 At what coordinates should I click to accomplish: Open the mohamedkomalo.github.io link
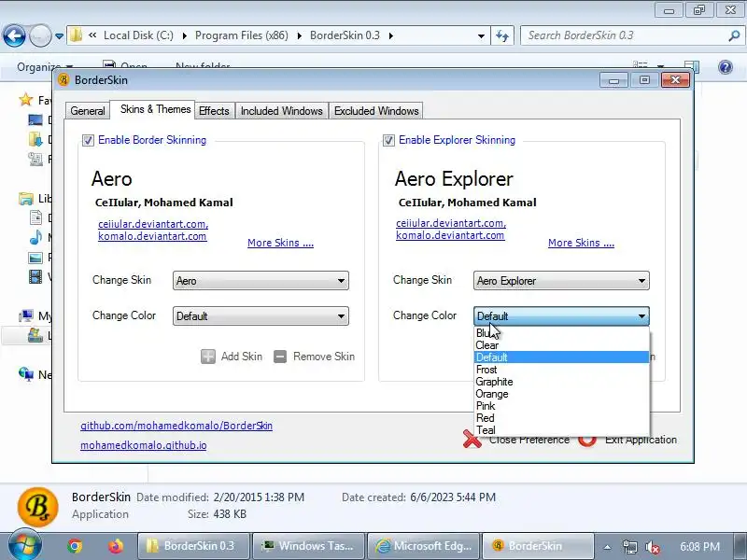coord(144,445)
